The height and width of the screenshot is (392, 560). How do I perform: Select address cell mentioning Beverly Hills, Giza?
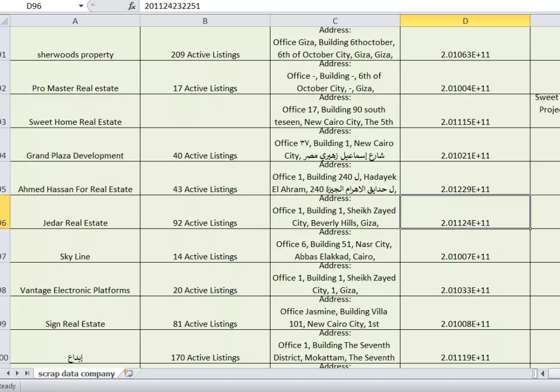click(x=335, y=212)
